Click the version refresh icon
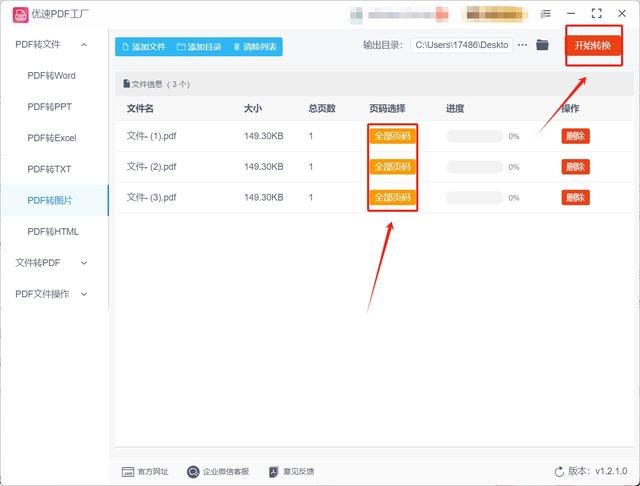This screenshot has width=640, height=486. [x=559, y=472]
